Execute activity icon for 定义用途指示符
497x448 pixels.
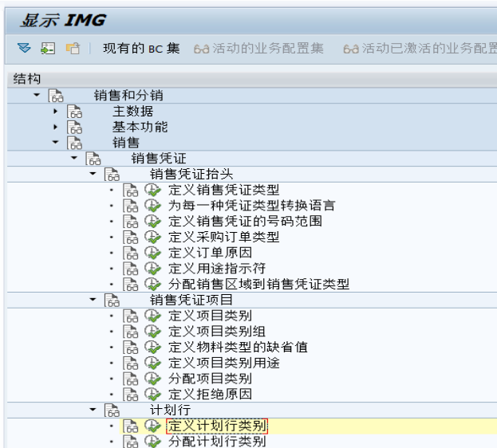[153, 269]
